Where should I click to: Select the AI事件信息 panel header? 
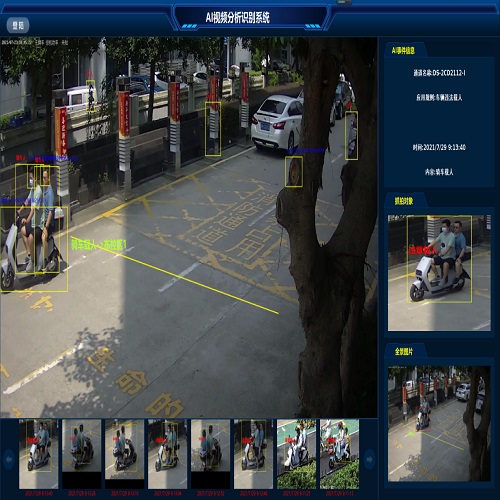[x=403, y=51]
